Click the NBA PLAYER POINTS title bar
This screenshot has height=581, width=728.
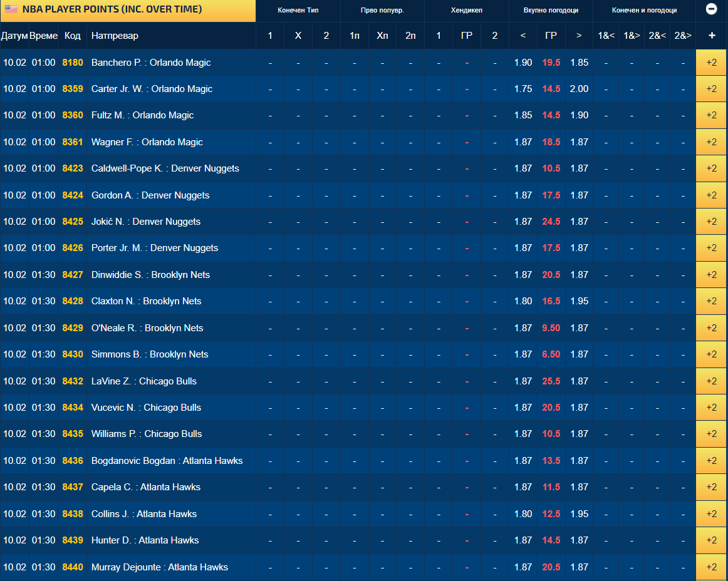pyautogui.click(x=128, y=10)
